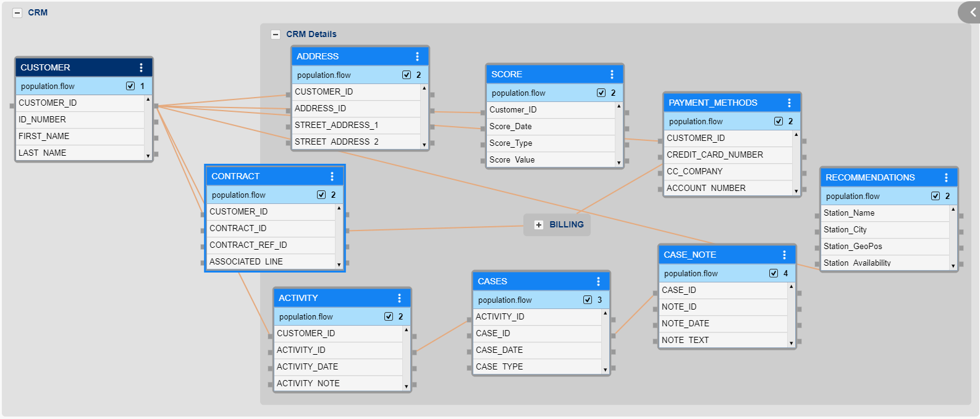Viewport: 980px width, 419px height.
Task: Open the ADDRESS table three-dot menu
Action: point(417,56)
